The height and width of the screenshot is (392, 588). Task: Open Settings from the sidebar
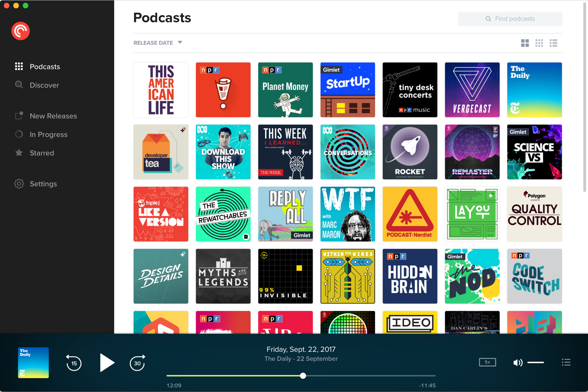tap(43, 184)
